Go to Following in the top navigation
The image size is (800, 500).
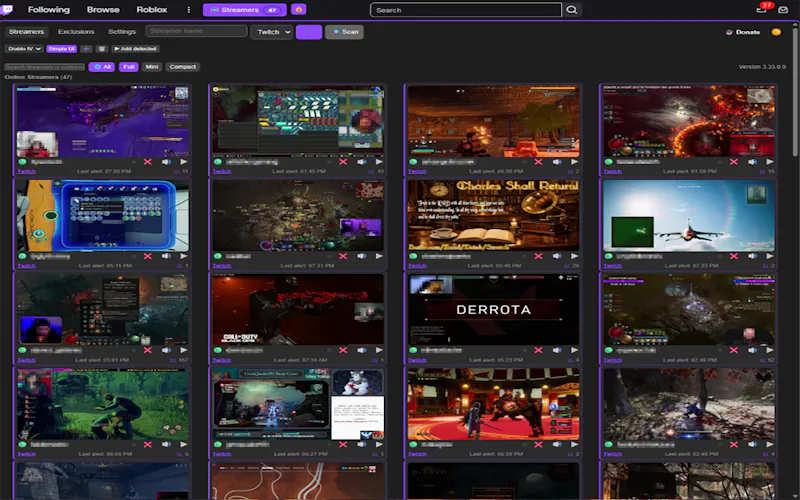(48, 10)
